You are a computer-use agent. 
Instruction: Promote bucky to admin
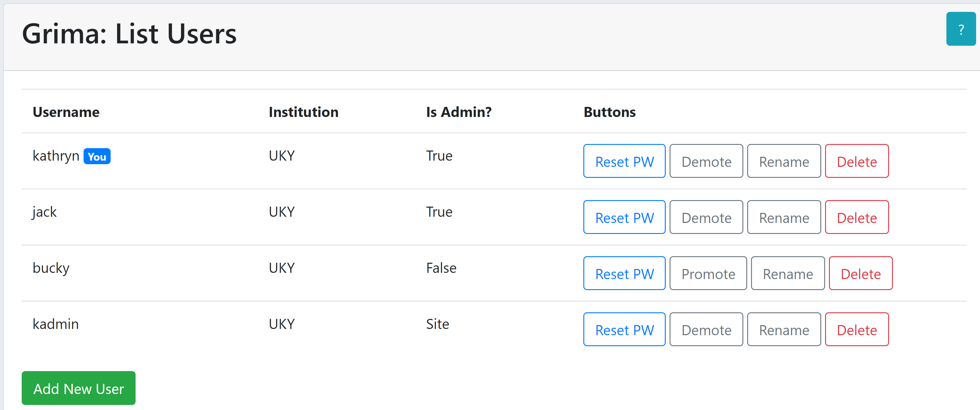[708, 273]
